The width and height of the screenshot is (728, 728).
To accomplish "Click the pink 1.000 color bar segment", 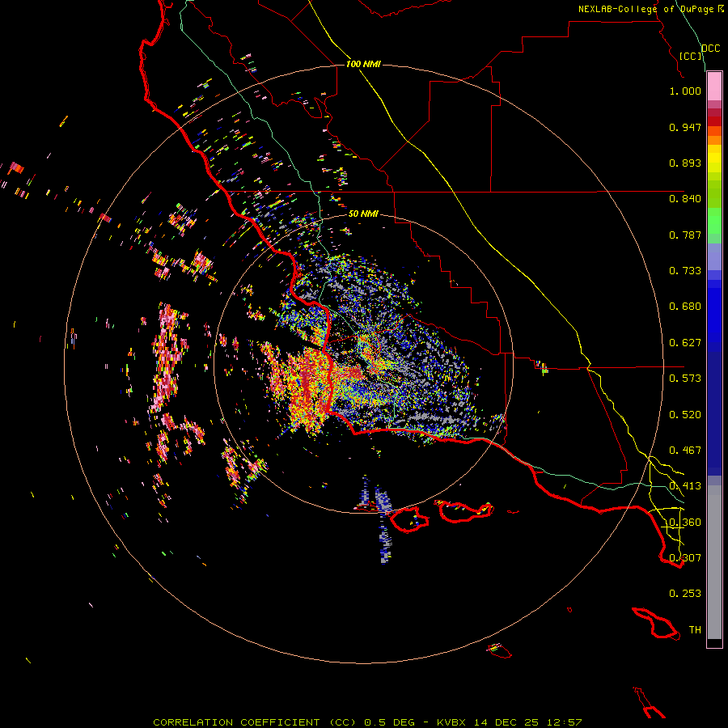I will pos(714,87).
